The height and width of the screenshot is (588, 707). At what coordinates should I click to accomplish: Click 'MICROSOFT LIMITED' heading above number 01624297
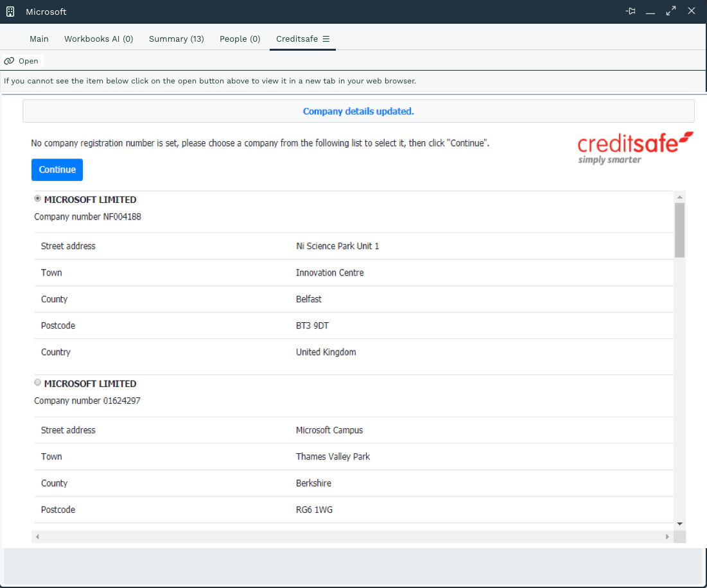(x=90, y=384)
